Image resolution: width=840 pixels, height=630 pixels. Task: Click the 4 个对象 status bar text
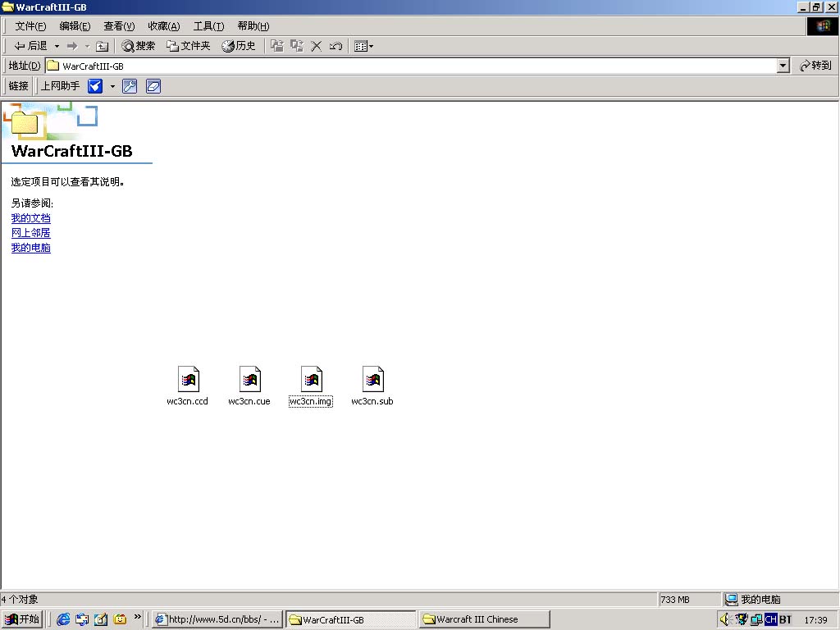pos(20,600)
